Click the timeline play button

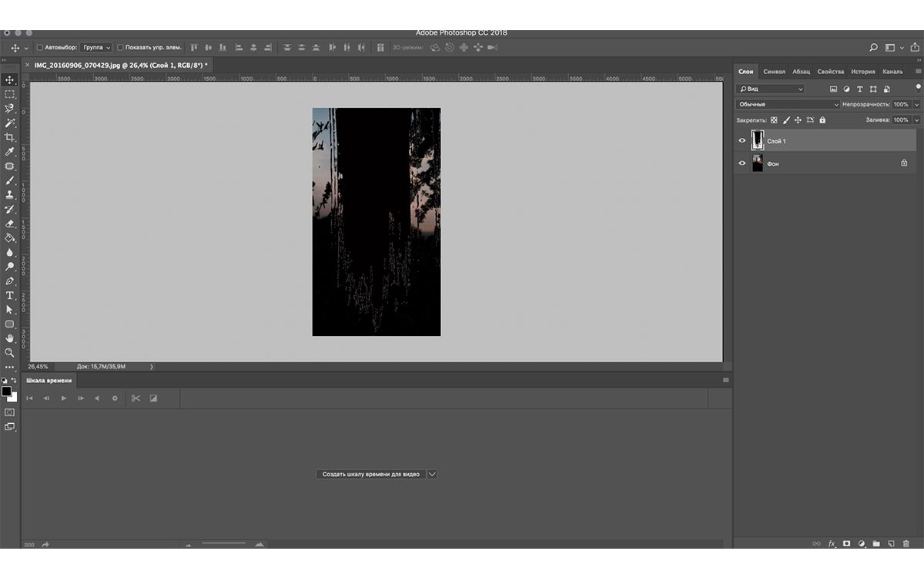click(64, 398)
